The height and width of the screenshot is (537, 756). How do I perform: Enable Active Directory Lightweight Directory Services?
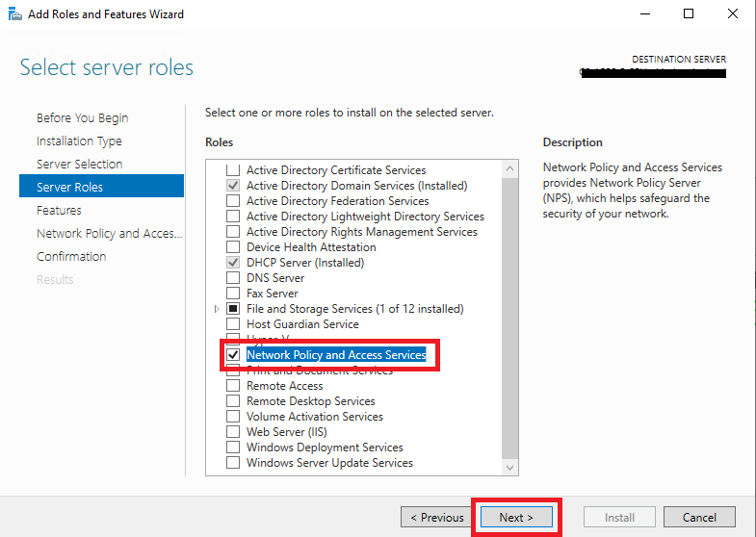[233, 217]
